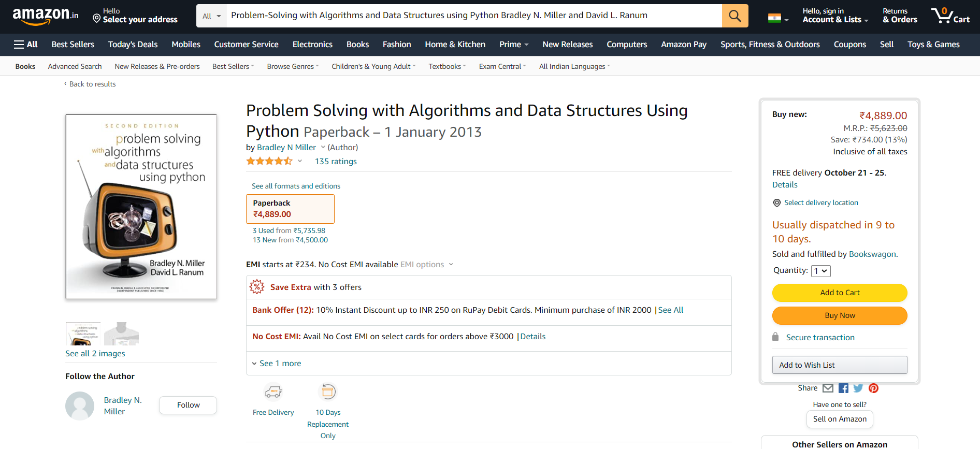Click Returns & Orders
This screenshot has height=449, width=980.
(900, 16)
